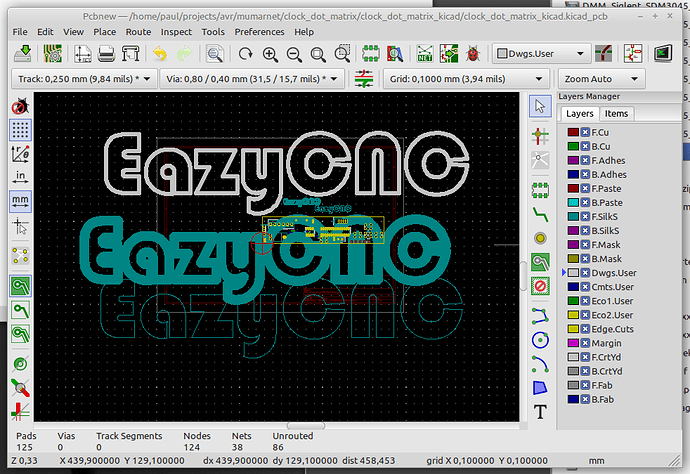Switch to the Items tab
Image resolution: width=690 pixels, height=474 pixels.
coord(616,114)
